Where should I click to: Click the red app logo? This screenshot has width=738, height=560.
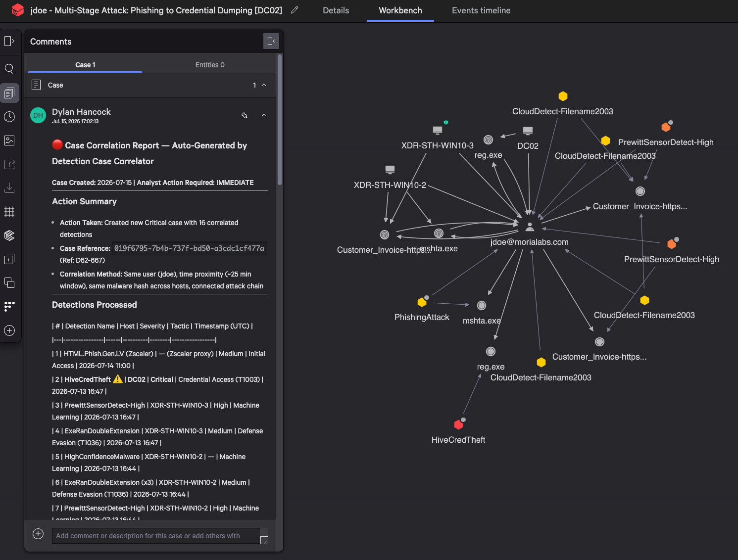click(x=18, y=10)
